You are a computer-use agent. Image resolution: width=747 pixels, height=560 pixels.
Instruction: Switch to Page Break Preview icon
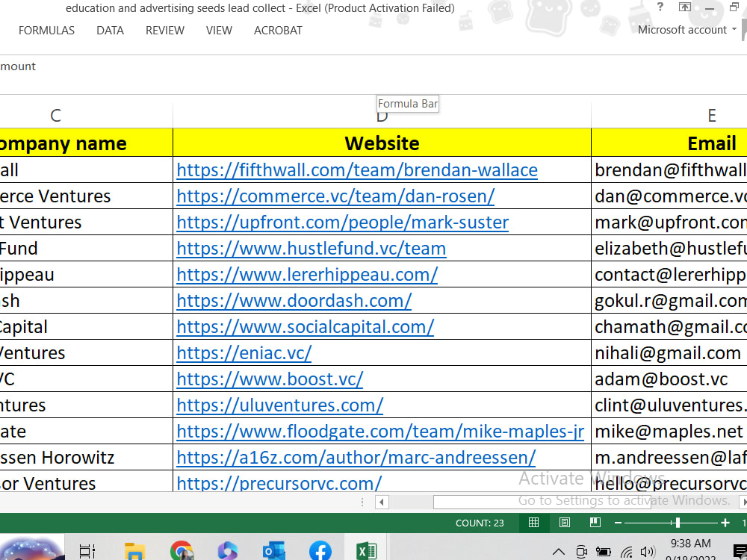tap(595, 523)
